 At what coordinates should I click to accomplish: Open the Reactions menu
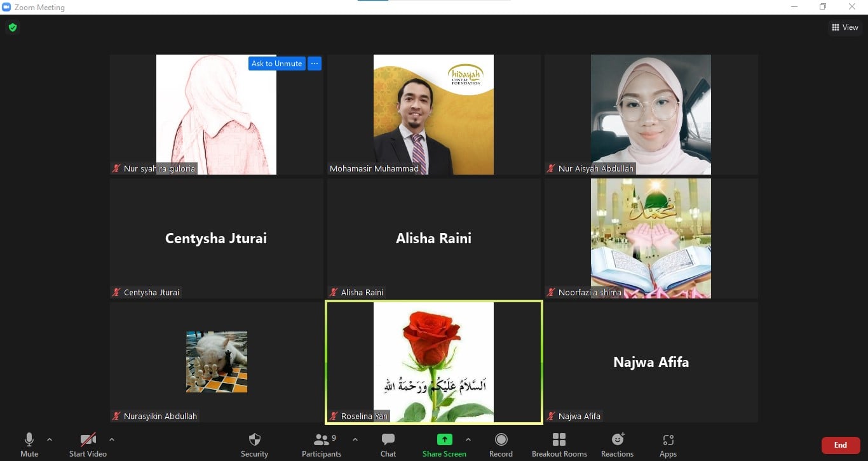tap(617, 444)
